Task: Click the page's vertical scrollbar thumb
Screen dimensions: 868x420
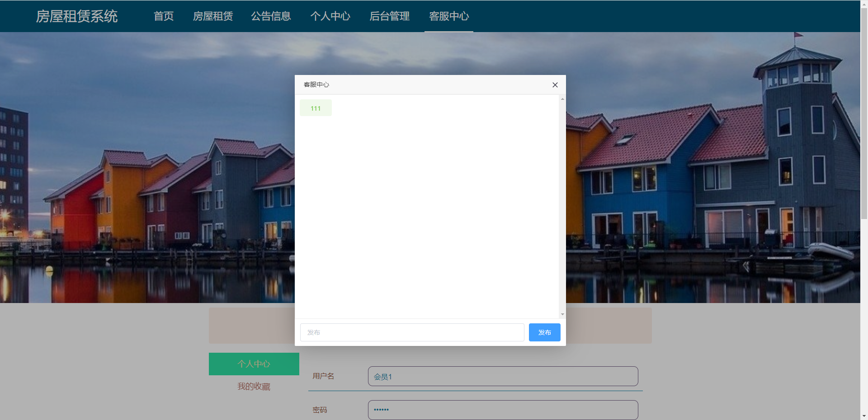Action: click(864, 113)
